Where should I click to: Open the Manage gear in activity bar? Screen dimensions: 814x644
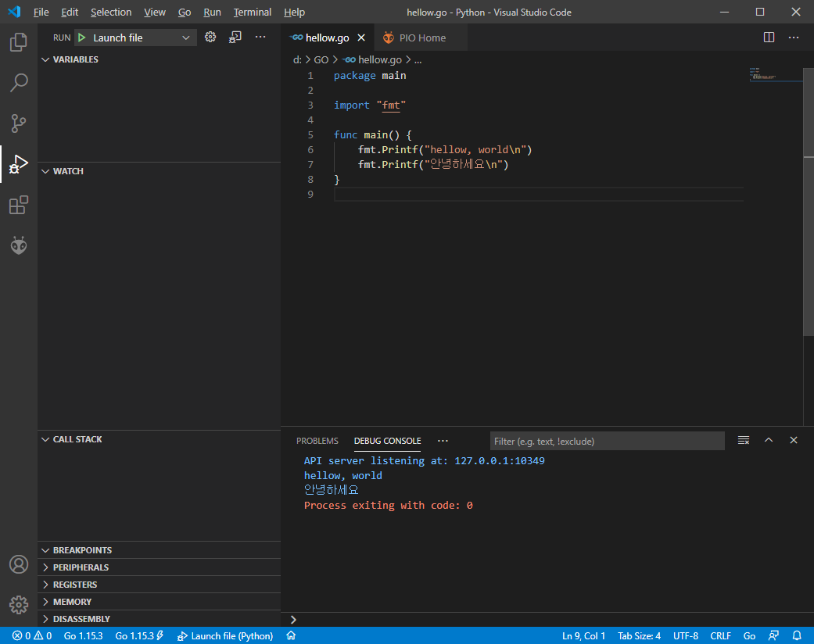point(19,605)
